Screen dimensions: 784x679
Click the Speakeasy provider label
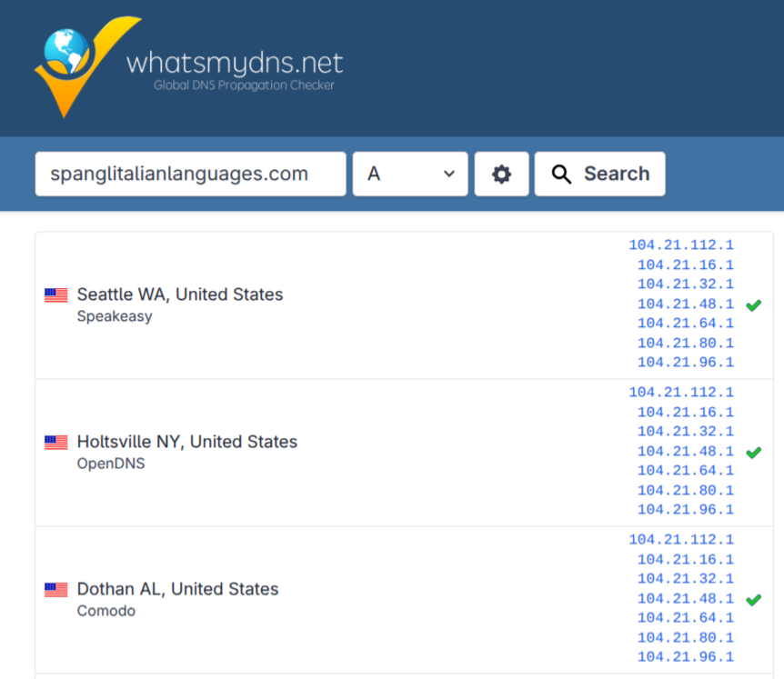click(x=115, y=316)
